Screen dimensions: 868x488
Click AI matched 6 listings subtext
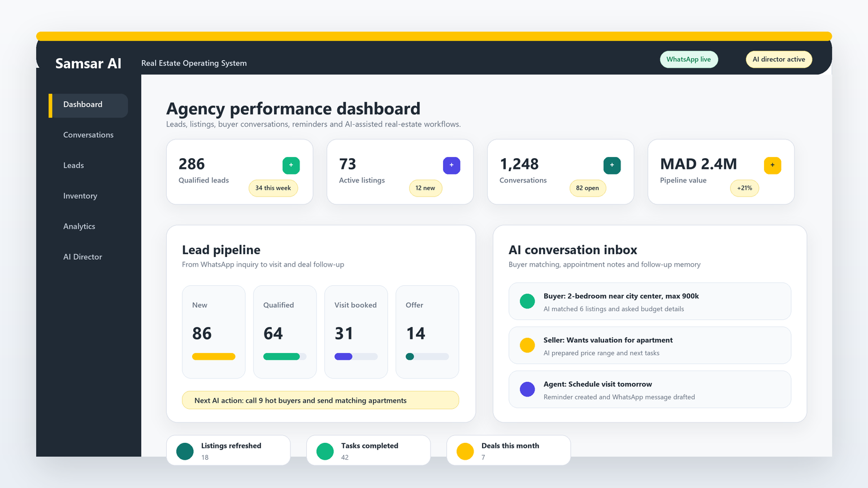click(x=614, y=309)
